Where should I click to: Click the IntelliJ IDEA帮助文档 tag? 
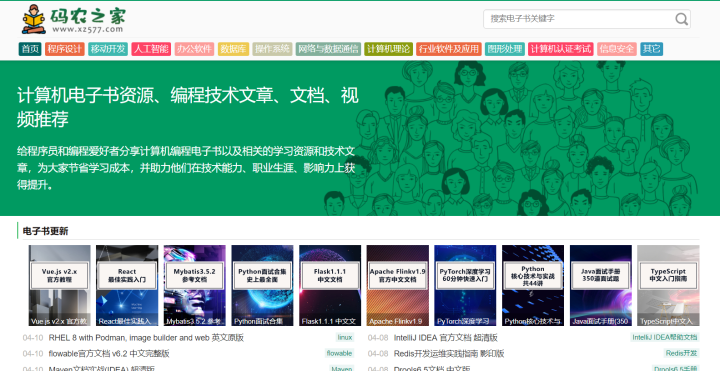tap(665, 337)
